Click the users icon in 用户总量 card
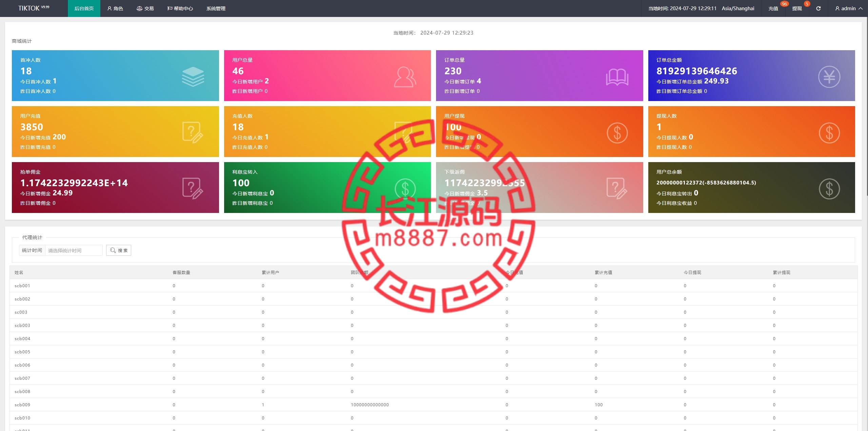This screenshot has width=868, height=431. point(405,77)
